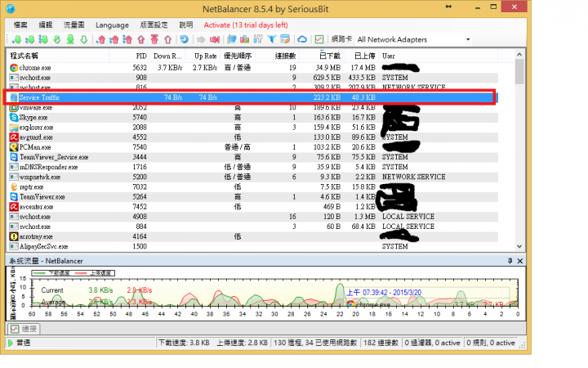
Task: Toggle the traffic chart icon in toolbar
Action: click(x=319, y=39)
